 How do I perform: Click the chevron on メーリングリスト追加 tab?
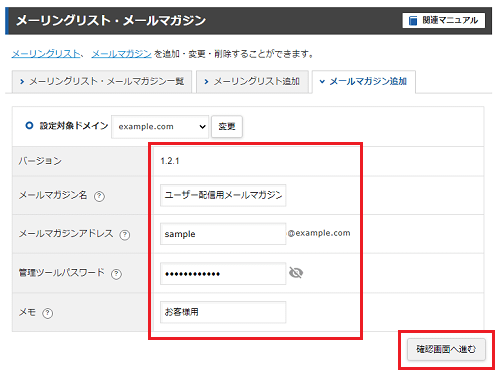point(206,81)
